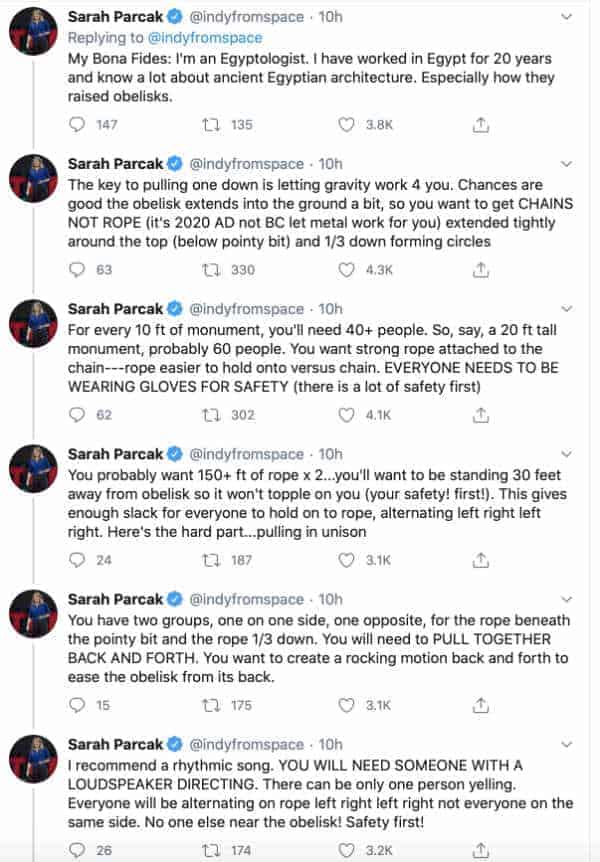600x862 pixels.
Task: Share the Egyptologist Bona Fides tweet
Action: tap(481, 125)
